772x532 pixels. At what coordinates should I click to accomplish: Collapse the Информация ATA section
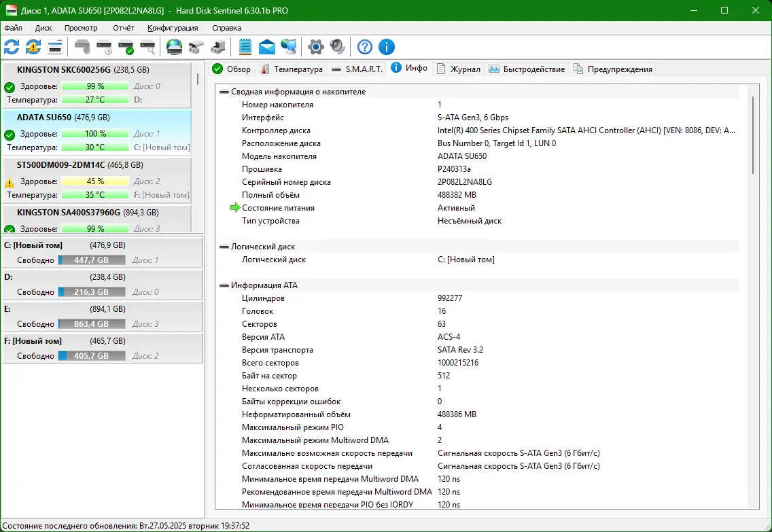[x=224, y=285]
